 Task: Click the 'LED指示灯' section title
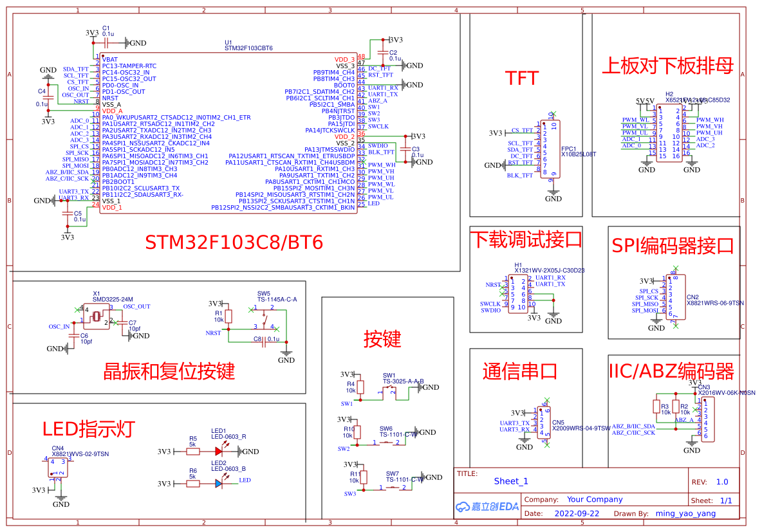88,429
